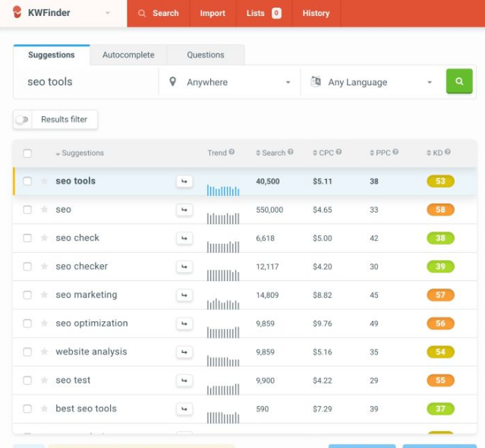This screenshot has height=448, width=485.
Task: Star the seo keyword
Action: [x=44, y=210]
